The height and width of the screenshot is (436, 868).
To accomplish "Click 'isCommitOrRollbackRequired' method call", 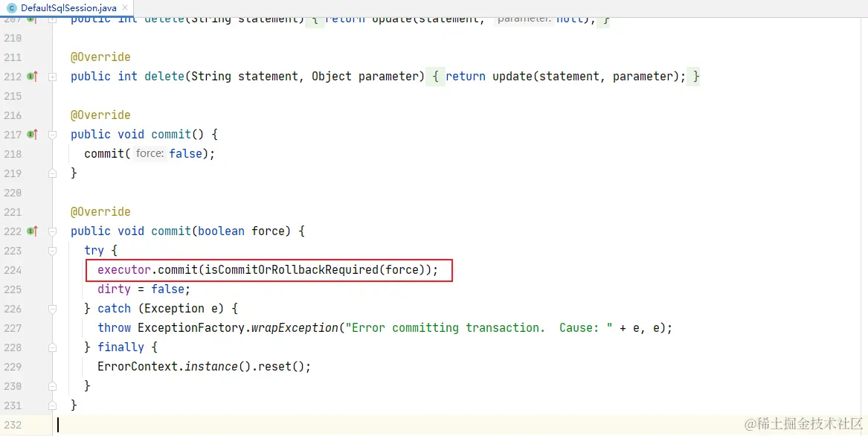I will point(291,270).
